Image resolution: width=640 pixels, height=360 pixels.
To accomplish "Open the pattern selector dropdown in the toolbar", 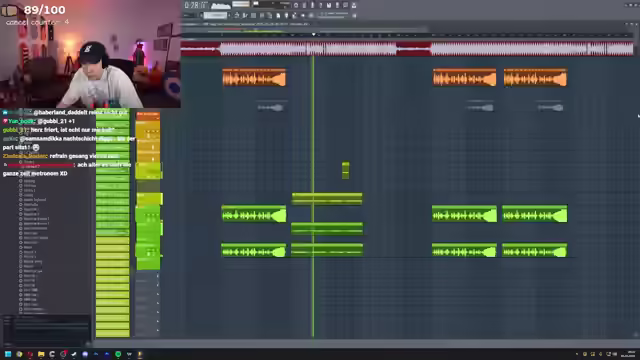I will point(215,16).
